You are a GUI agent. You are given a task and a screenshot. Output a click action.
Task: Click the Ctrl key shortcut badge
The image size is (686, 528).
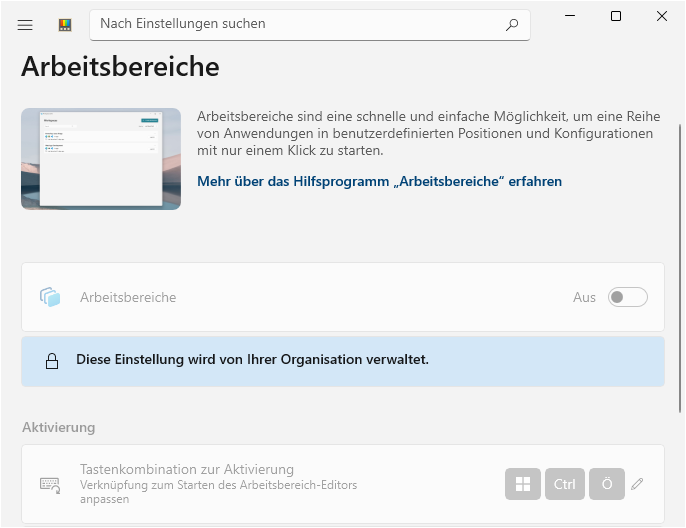click(565, 484)
